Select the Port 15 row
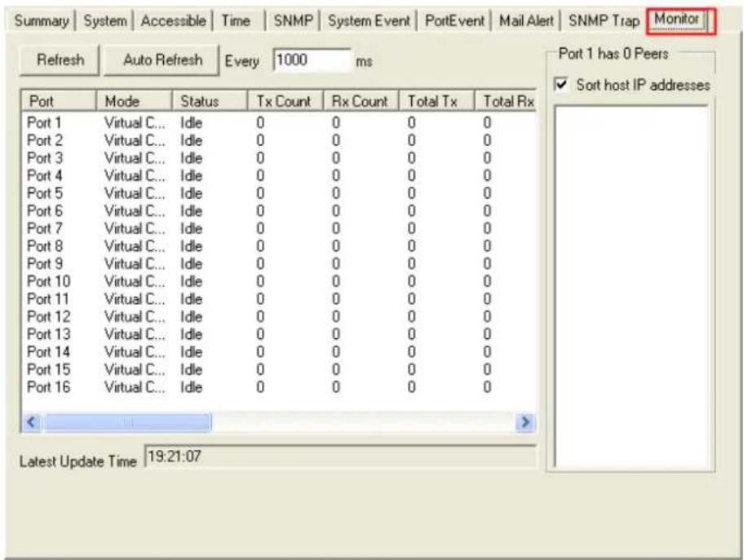The image size is (744, 560). click(x=279, y=369)
